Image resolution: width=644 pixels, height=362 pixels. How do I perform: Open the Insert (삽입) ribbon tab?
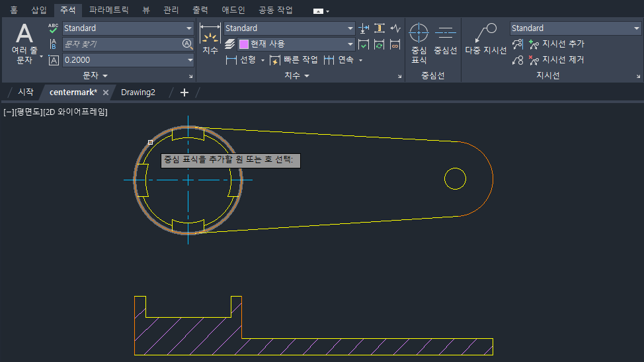[x=39, y=11]
